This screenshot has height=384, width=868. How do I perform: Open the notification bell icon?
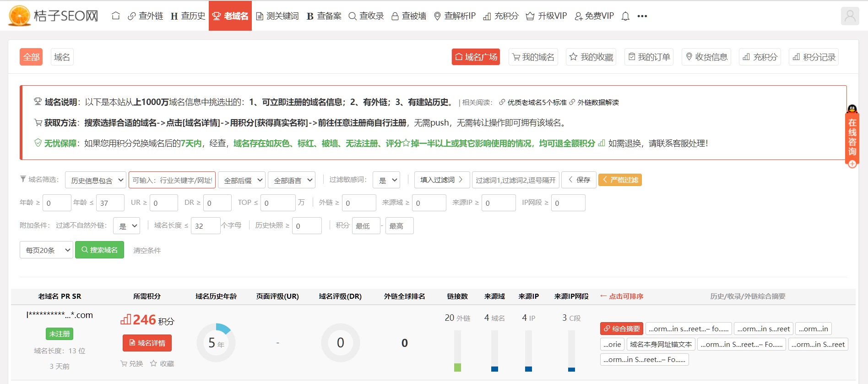(x=625, y=16)
